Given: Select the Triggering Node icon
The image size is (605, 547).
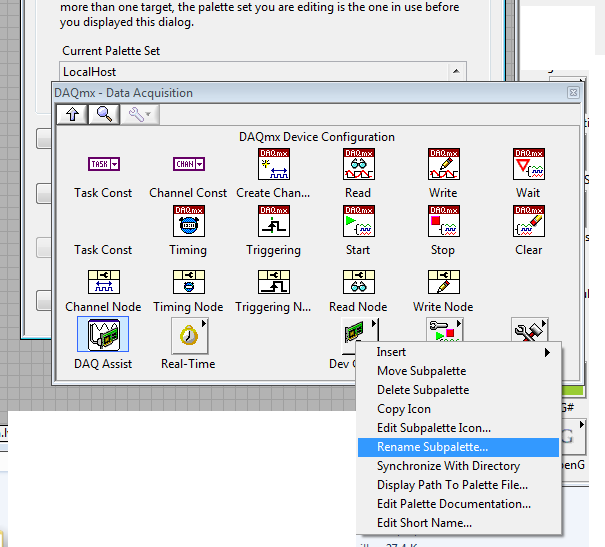Looking at the screenshot, I should [274, 282].
